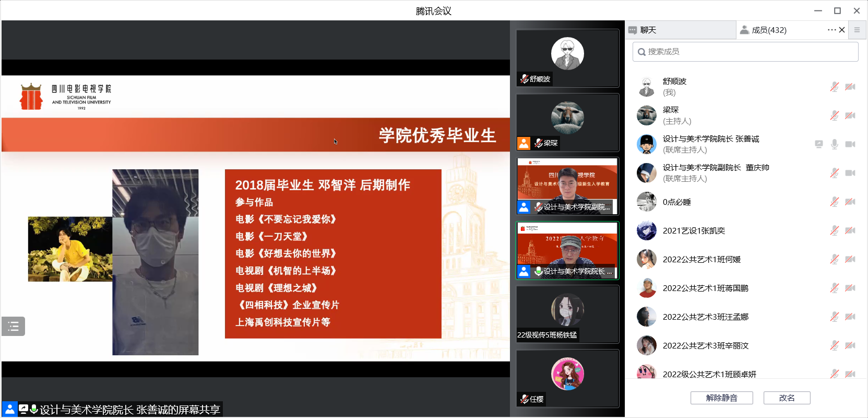Screen dimensions: 868x418
Task: Select the 22级视传5班杨轶猛 video tile
Action: point(567,314)
